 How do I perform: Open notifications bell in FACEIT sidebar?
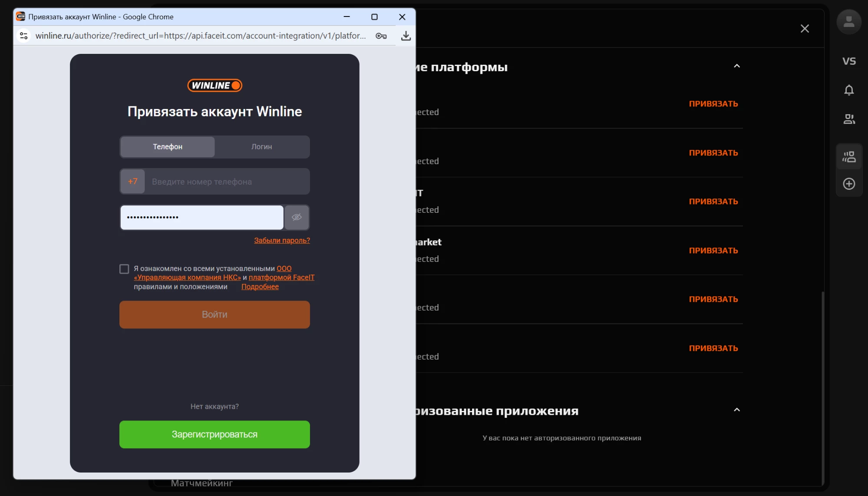coord(849,90)
